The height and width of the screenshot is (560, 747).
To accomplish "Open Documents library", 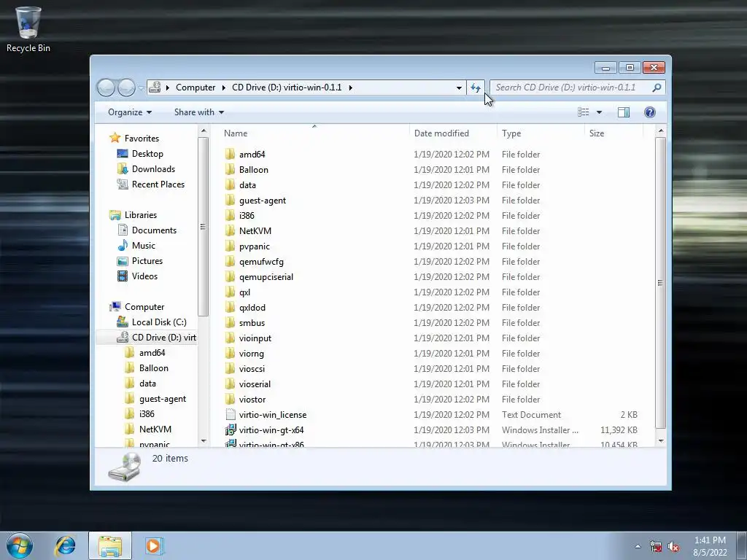I will coord(154,230).
